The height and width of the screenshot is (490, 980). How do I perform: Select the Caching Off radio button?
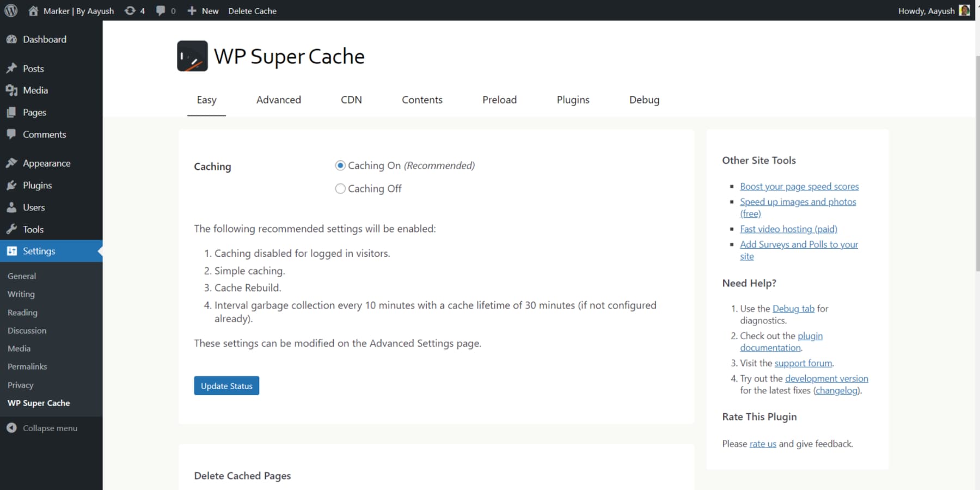pyautogui.click(x=340, y=188)
